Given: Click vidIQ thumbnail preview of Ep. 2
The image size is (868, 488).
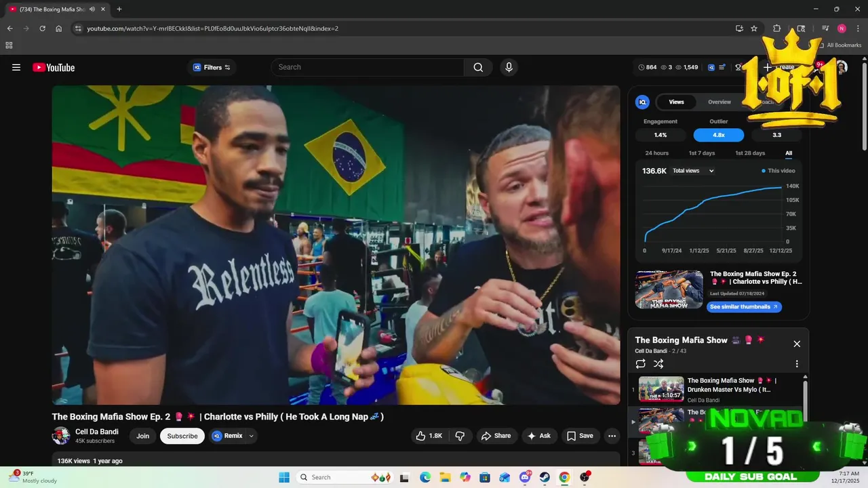Looking at the screenshot, I should coord(669,289).
